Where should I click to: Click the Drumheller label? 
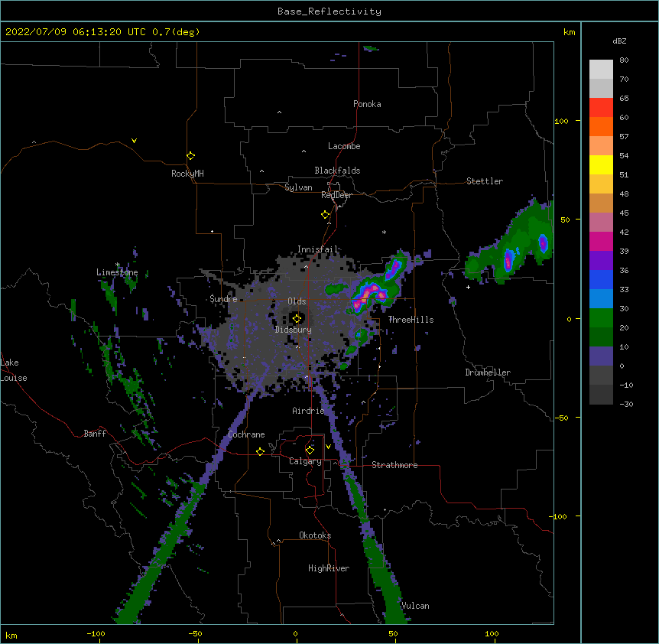(x=488, y=372)
